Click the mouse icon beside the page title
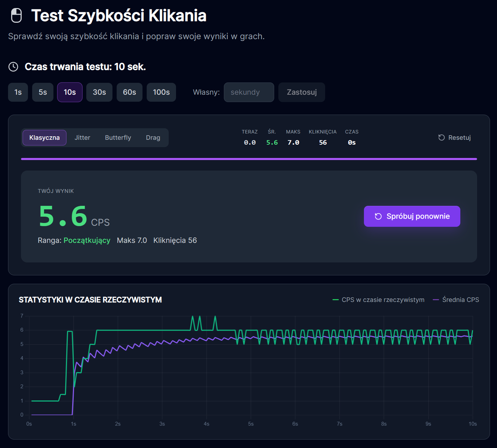The image size is (497, 448). pyautogui.click(x=16, y=16)
